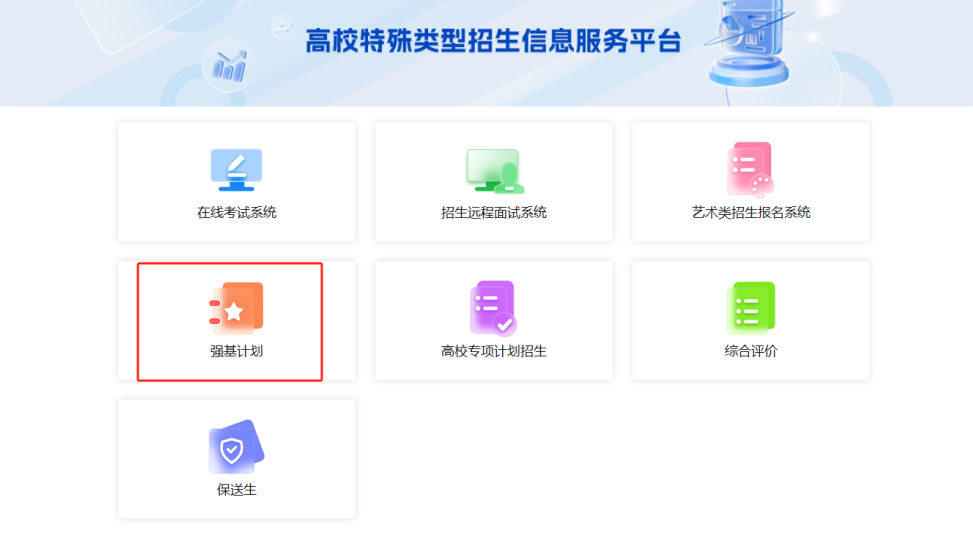Click the blue shield 保送生 icon
This screenshot has height=546, width=973.
[x=236, y=447]
